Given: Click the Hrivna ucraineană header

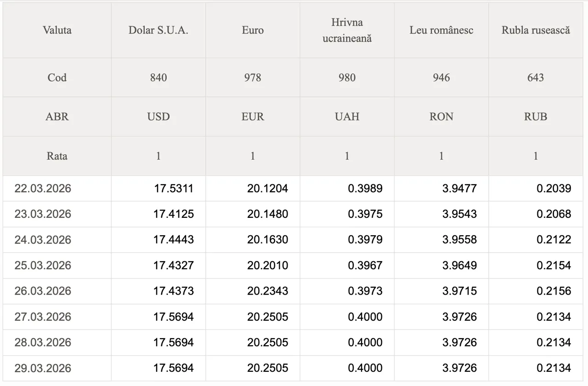Looking at the screenshot, I should (347, 30).
